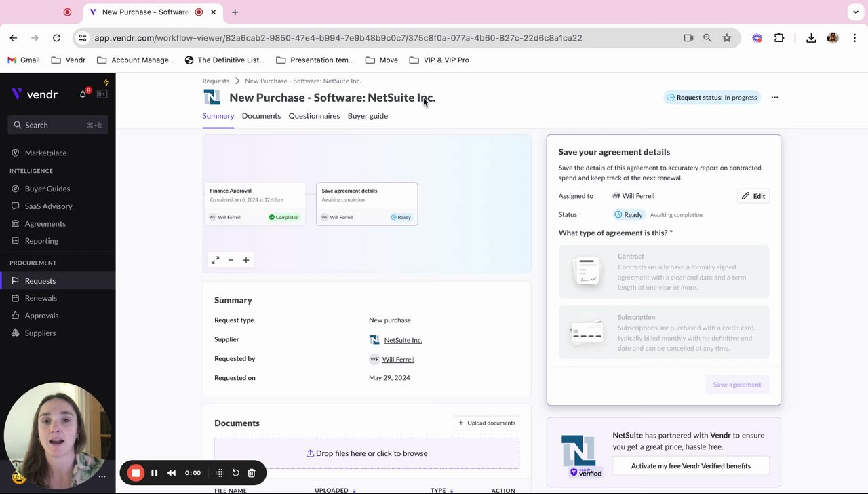Choose the Subscription agreement type
868x494 pixels.
pos(664,332)
